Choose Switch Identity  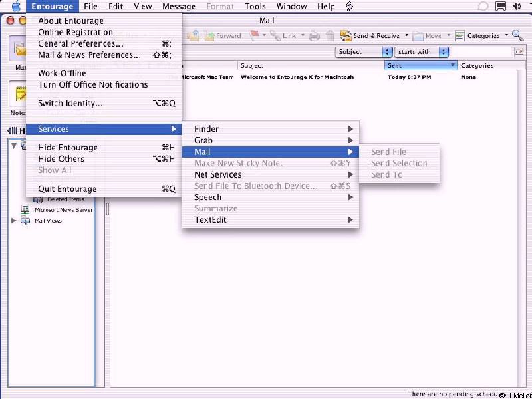coord(104,104)
